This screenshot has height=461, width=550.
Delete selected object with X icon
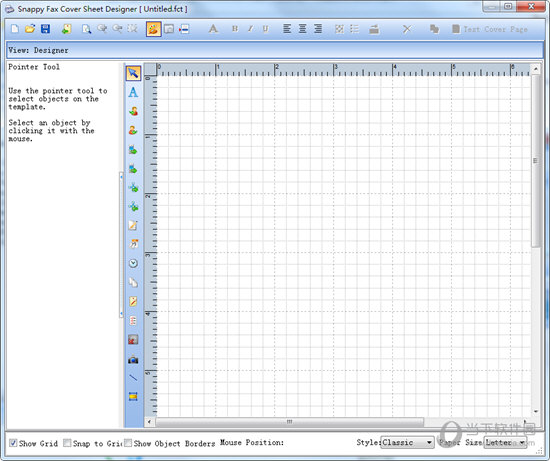[407, 29]
